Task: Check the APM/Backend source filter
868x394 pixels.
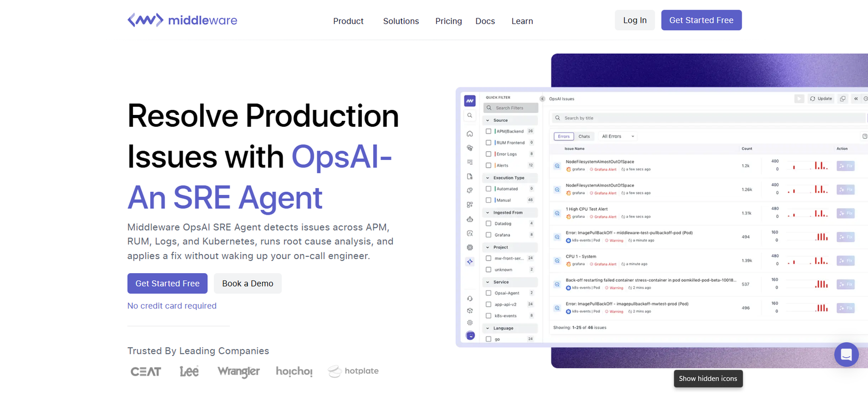Action: [488, 131]
